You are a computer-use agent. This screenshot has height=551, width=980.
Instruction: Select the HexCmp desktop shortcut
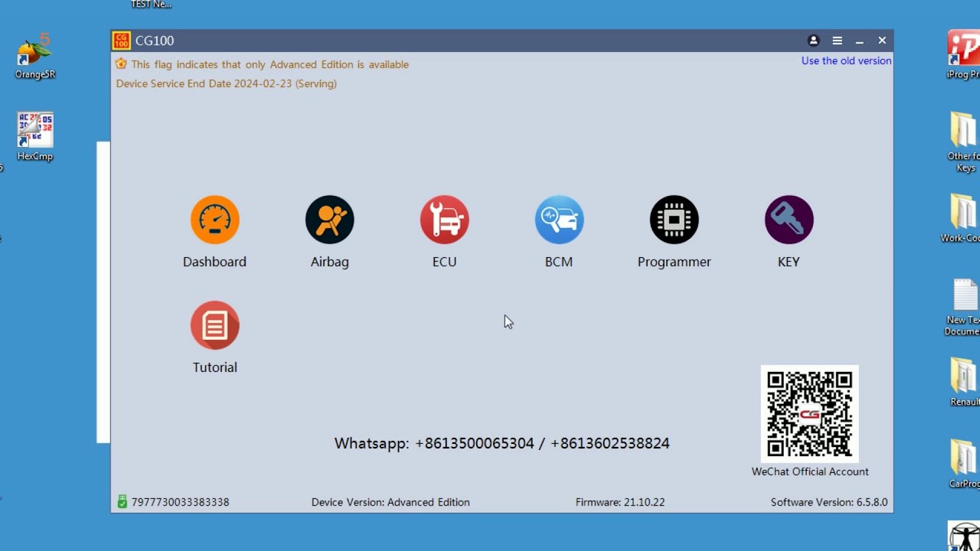point(35,137)
